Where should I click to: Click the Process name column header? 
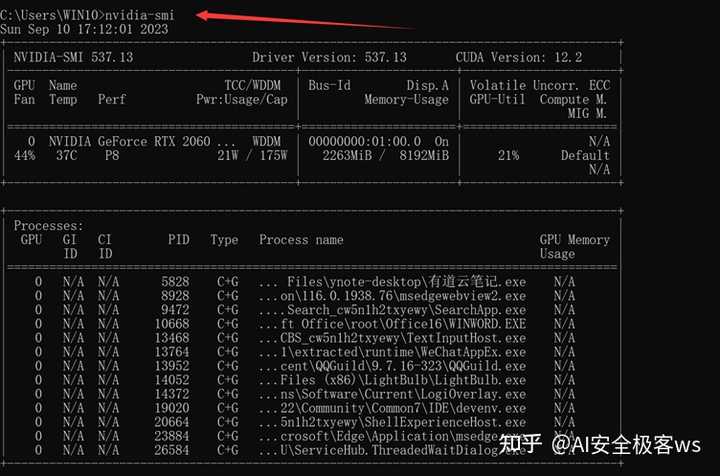(x=301, y=240)
